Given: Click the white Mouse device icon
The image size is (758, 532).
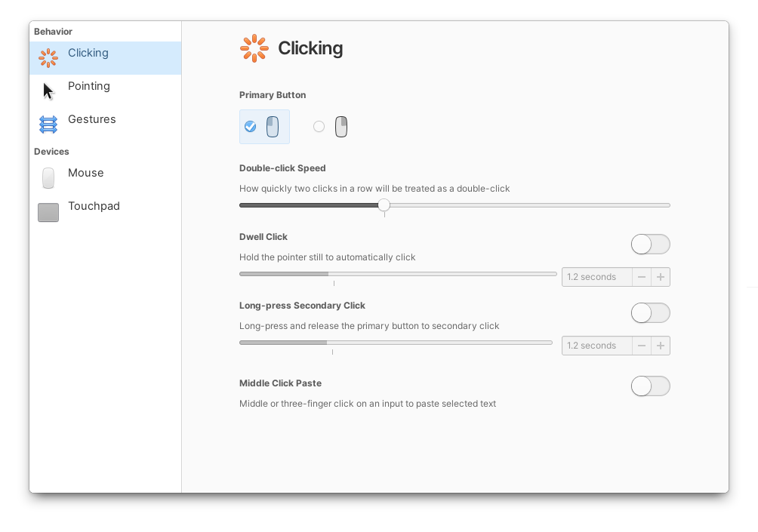Looking at the screenshot, I should coord(48,178).
